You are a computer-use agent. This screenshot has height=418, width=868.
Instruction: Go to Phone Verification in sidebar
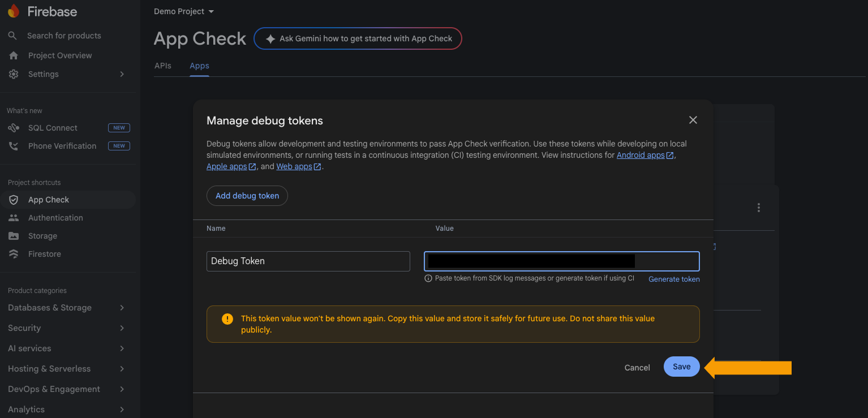[62, 146]
